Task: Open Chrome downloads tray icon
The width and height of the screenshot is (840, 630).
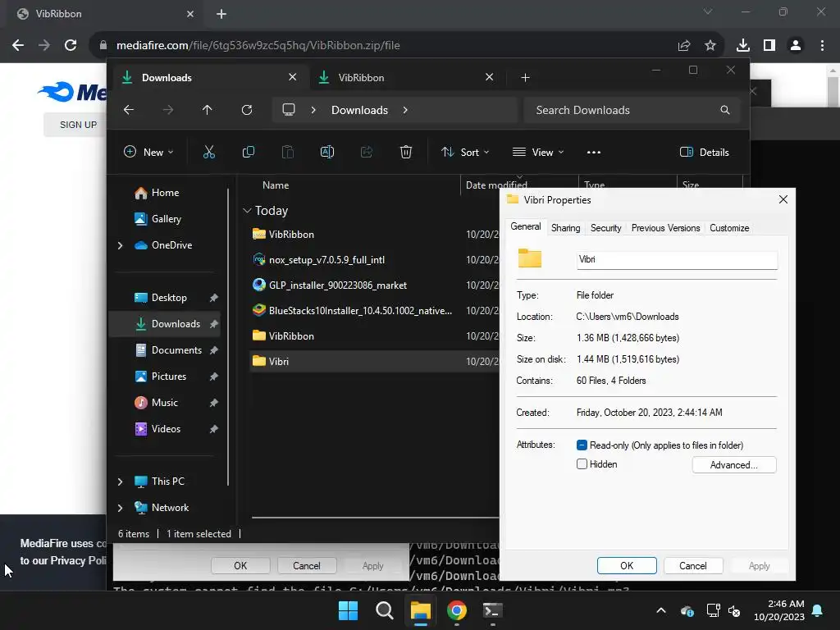Action: (742, 46)
